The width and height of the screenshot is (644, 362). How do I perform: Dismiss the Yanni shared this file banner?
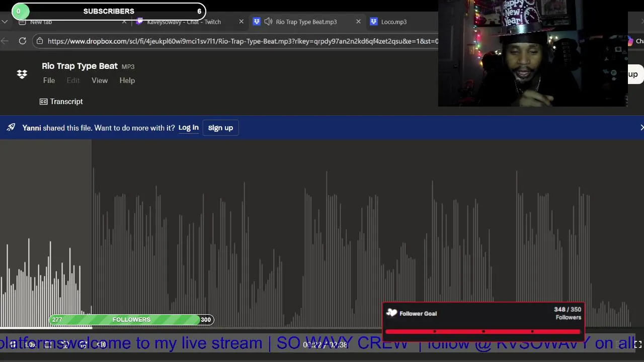(641, 128)
